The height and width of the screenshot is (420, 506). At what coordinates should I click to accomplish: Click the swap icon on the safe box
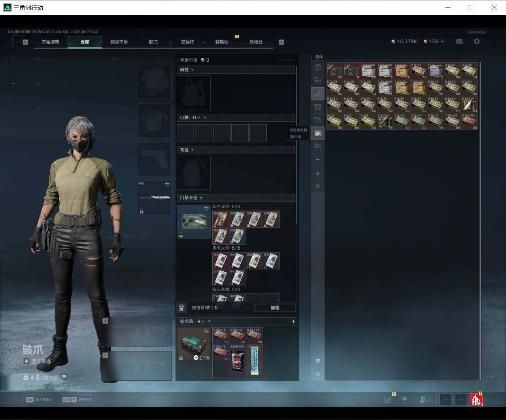(206, 331)
